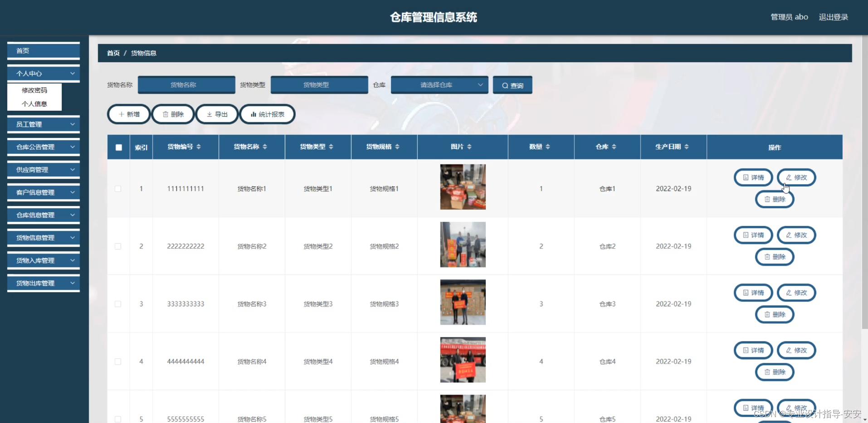Check the checkbox for row 1
The width and height of the screenshot is (868, 423).
118,189
